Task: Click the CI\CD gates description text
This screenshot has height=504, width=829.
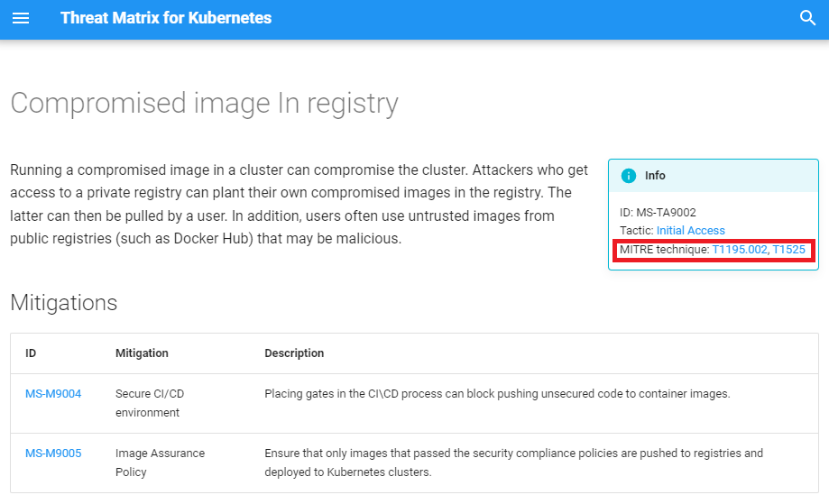Action: (497, 394)
